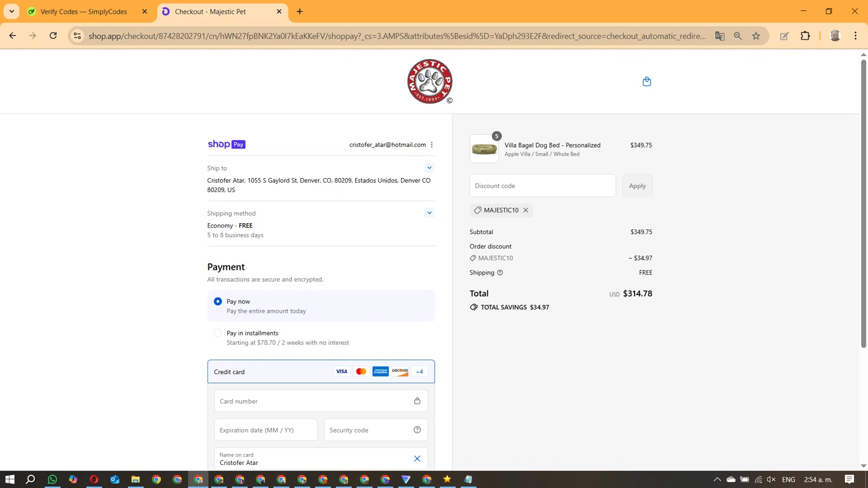Click the Apply discount button
Image resolution: width=868 pixels, height=488 pixels.
click(637, 186)
